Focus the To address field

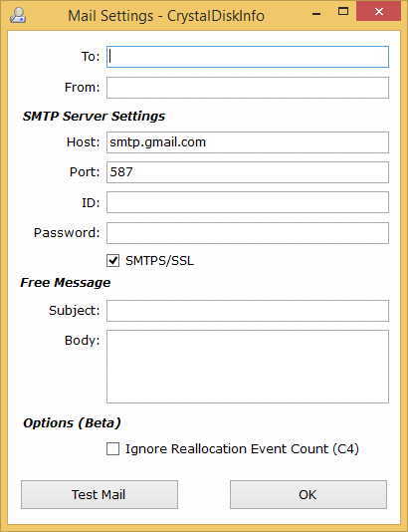[248, 57]
